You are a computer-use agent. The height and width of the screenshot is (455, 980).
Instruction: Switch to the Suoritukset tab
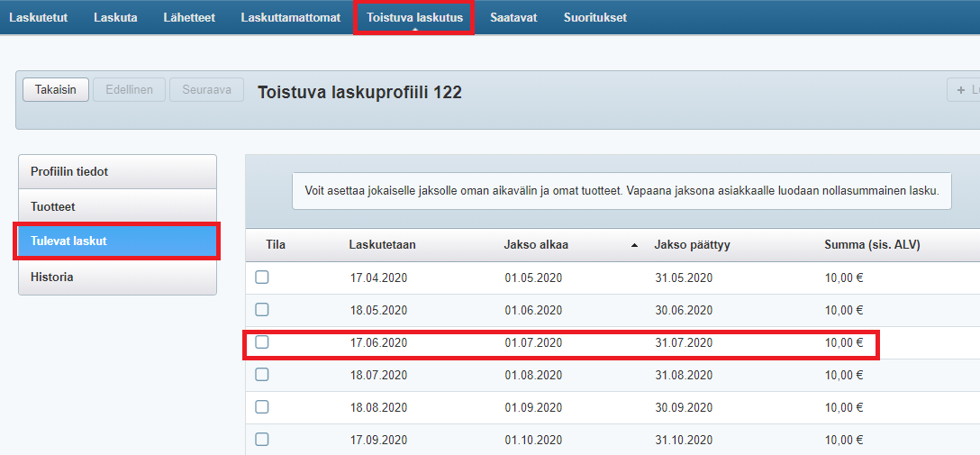click(594, 18)
